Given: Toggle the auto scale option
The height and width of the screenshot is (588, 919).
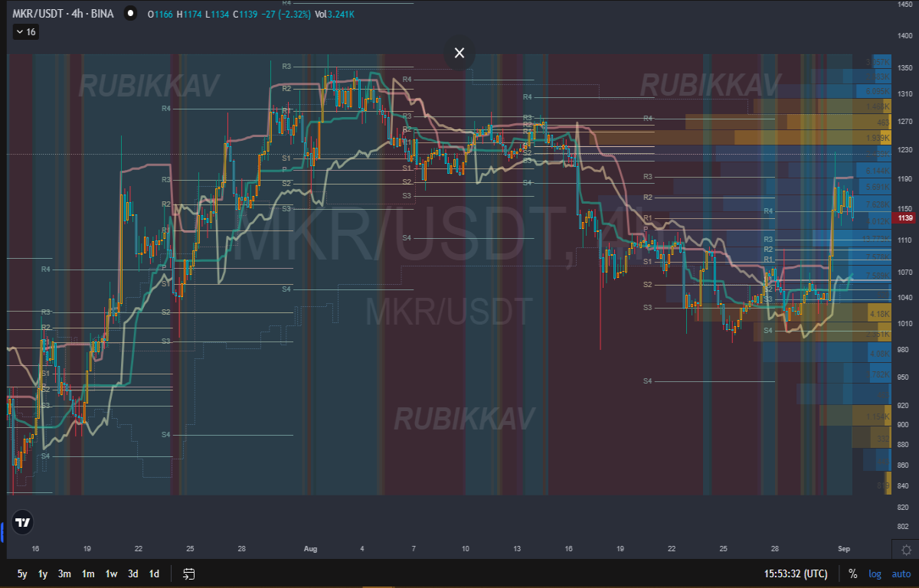Looking at the screenshot, I should pyautogui.click(x=901, y=573).
